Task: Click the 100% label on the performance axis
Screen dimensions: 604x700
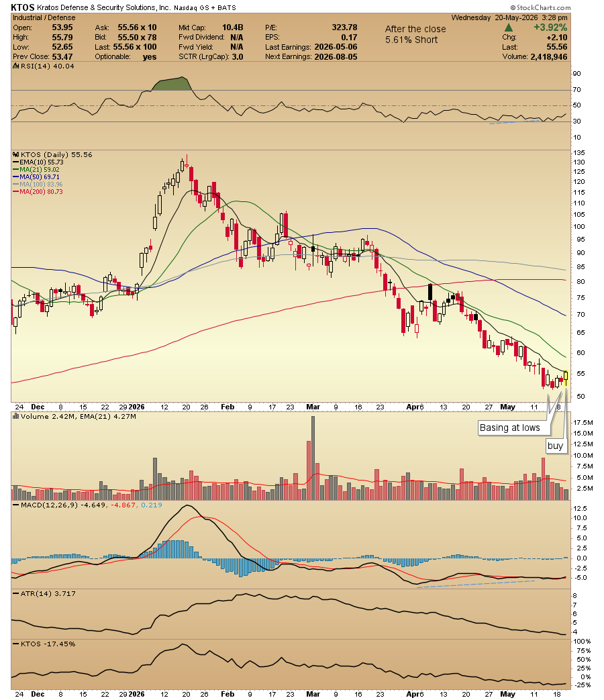Action: pyautogui.click(x=582, y=642)
